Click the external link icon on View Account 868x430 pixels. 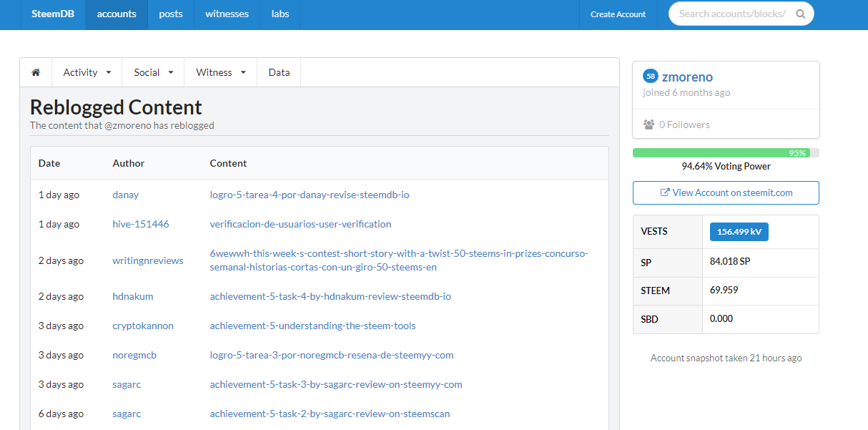(665, 192)
